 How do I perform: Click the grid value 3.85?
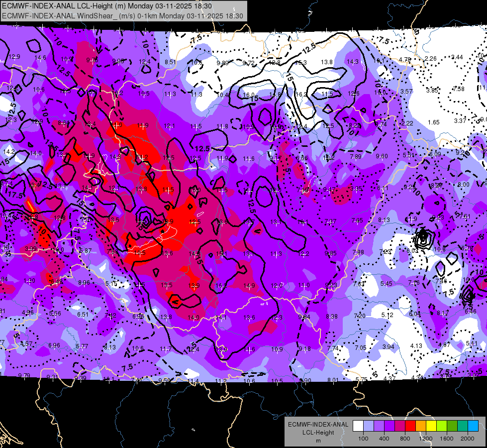tap(432, 91)
